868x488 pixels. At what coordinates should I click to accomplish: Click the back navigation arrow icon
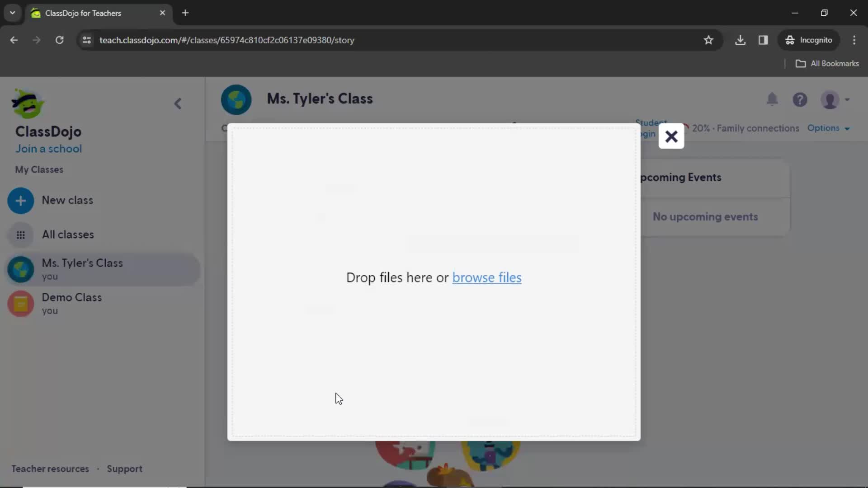[x=178, y=103]
